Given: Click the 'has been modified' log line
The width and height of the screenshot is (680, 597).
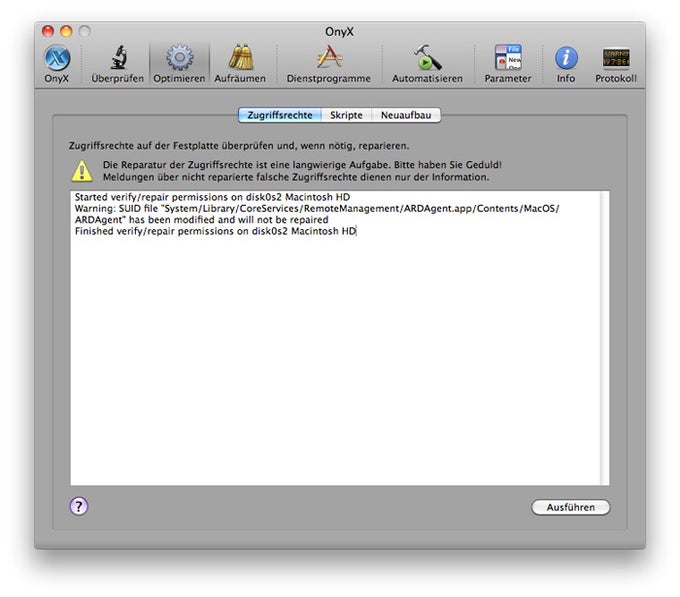Looking at the screenshot, I should pos(201,220).
